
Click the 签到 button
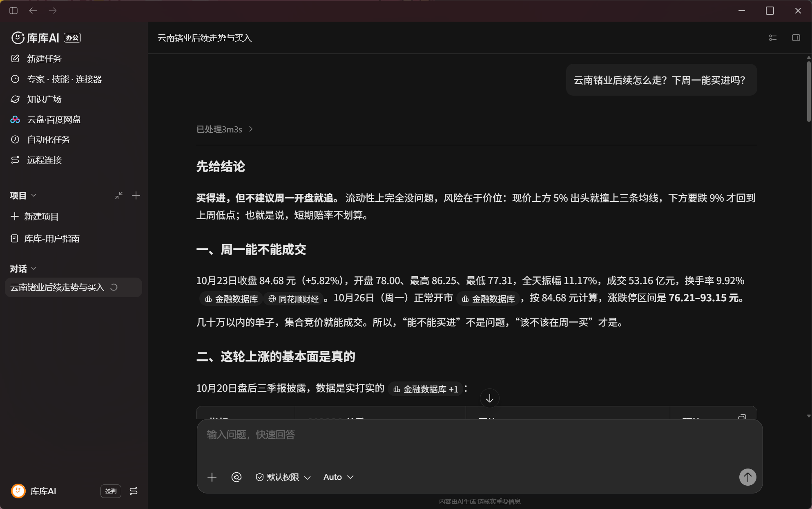click(111, 491)
